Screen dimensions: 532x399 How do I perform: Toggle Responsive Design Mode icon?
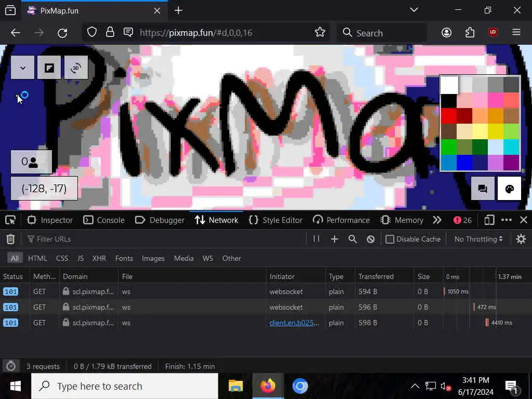point(489,220)
